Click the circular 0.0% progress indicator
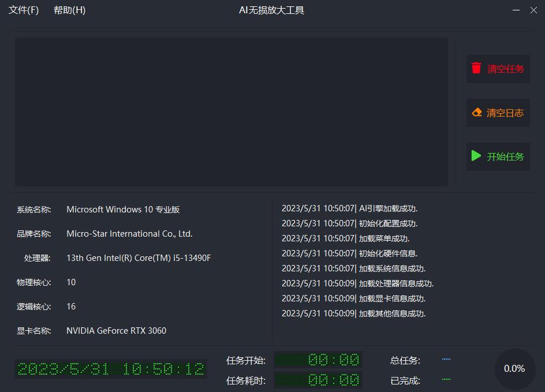 (515, 369)
